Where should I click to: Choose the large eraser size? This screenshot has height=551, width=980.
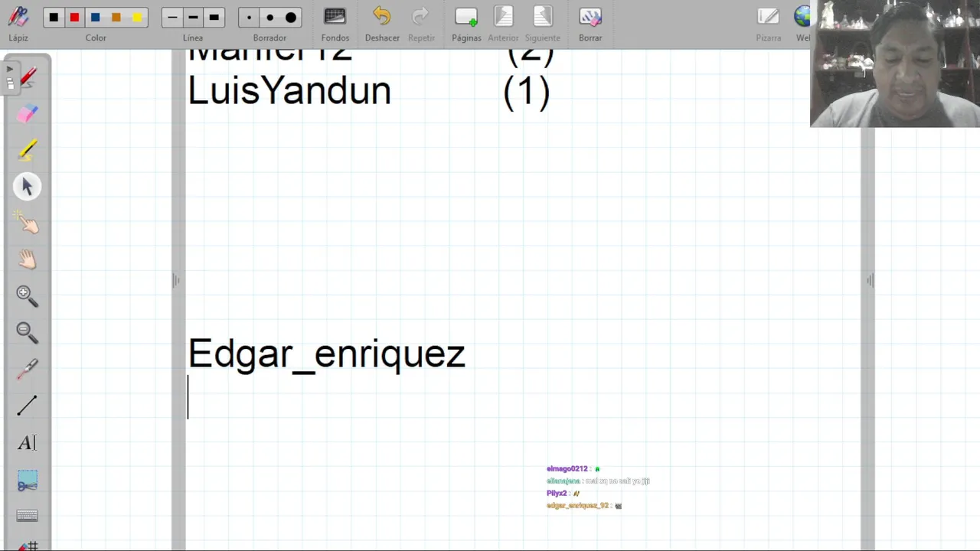pyautogui.click(x=290, y=18)
